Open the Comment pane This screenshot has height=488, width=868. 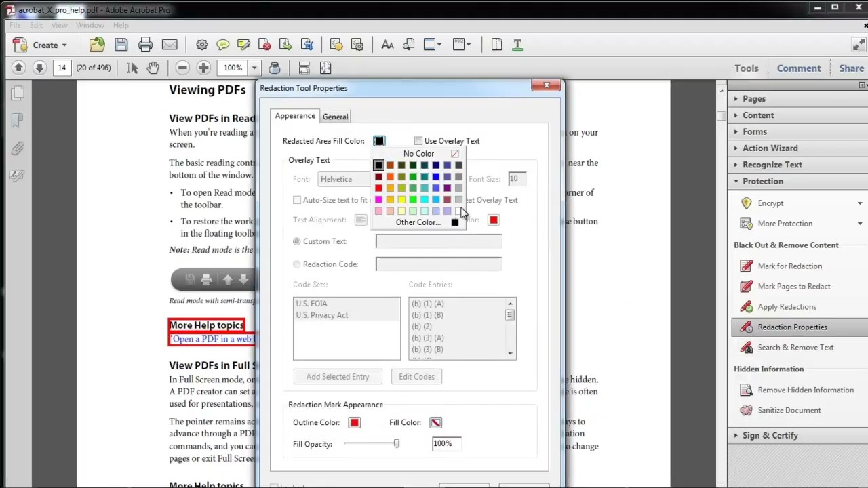[799, 68]
